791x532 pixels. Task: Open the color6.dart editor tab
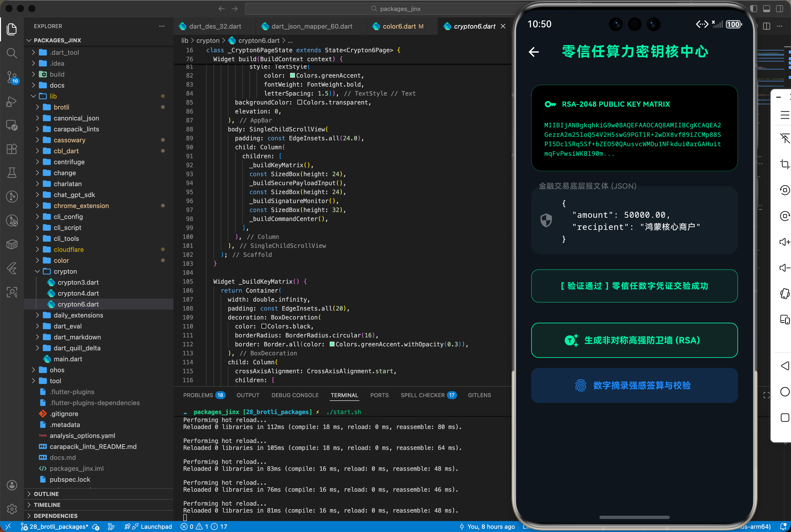pos(399,26)
